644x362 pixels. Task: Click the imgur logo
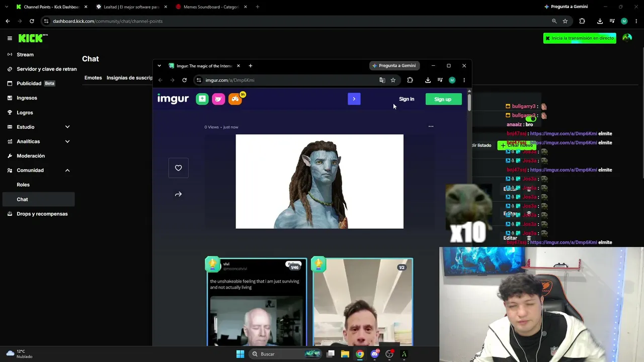pos(173,99)
